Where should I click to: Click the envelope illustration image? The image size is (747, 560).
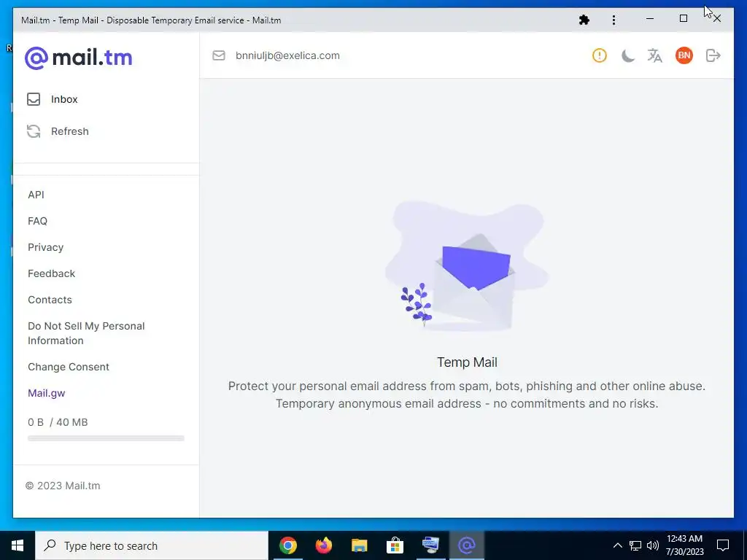(467, 267)
